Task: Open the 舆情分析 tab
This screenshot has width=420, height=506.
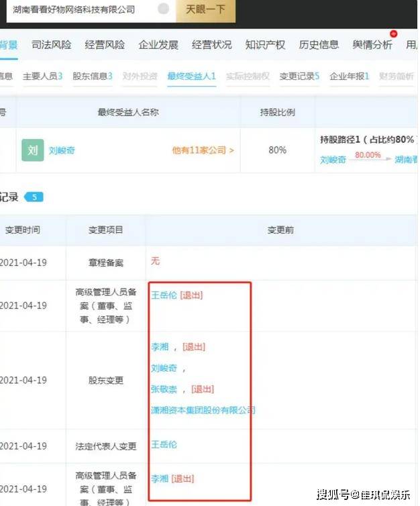Action: (x=372, y=45)
